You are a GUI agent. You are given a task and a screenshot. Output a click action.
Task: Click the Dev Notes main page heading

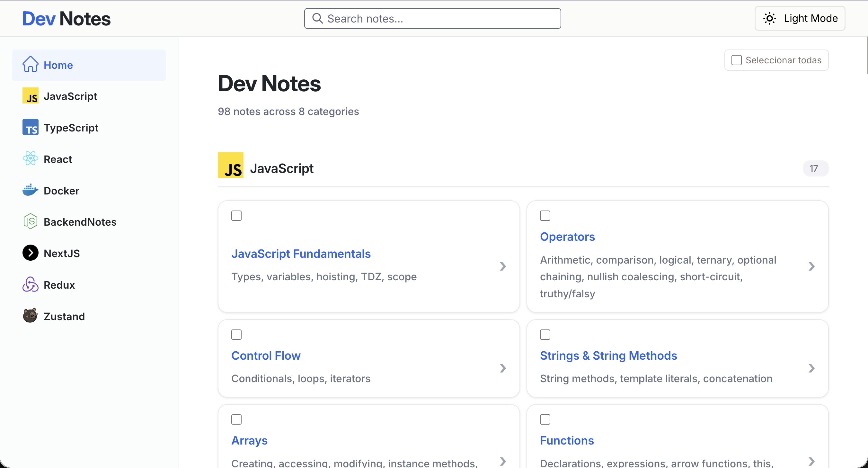(269, 83)
